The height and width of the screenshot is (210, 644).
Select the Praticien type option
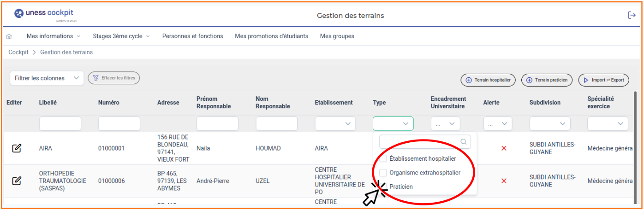click(x=401, y=187)
